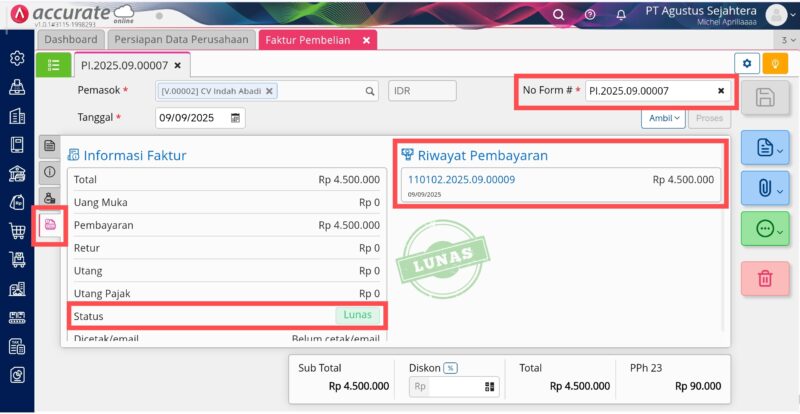Switch to the Dashboard tab

(x=70, y=40)
